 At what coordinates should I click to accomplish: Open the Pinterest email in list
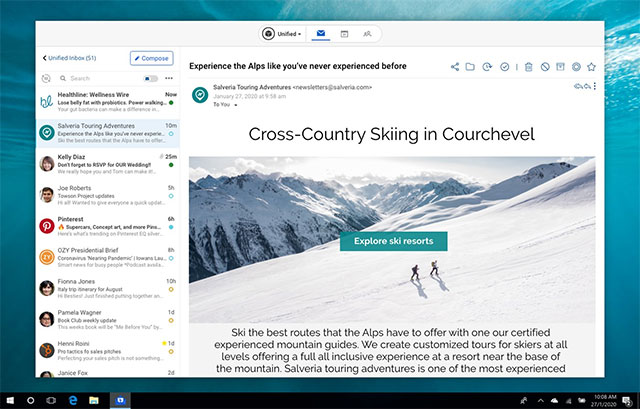(108, 226)
